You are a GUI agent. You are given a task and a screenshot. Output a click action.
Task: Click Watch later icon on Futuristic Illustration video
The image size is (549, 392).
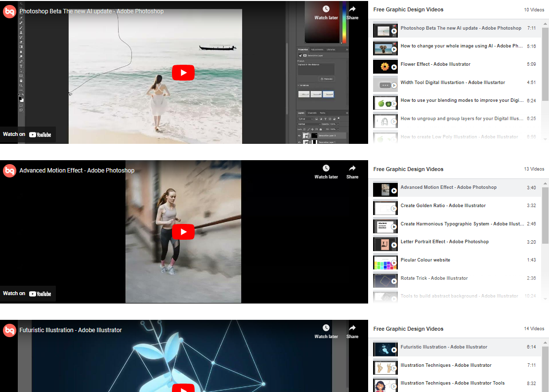pos(326,331)
